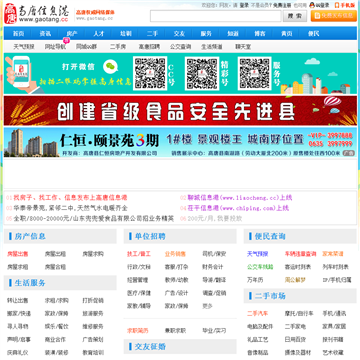Image resolution: width=360 pixels, height=360 pixels.
Task: Open the 二手市场 section heading
Action: (270, 296)
